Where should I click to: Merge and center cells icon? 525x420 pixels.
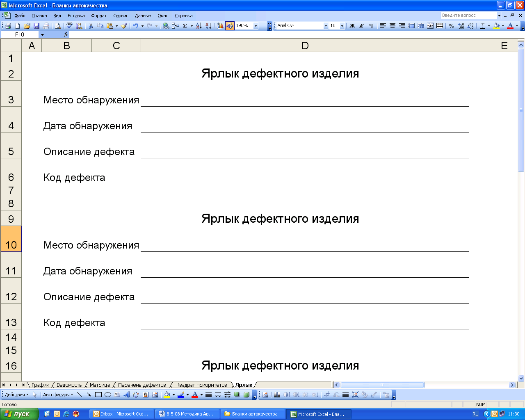[x=430, y=26]
